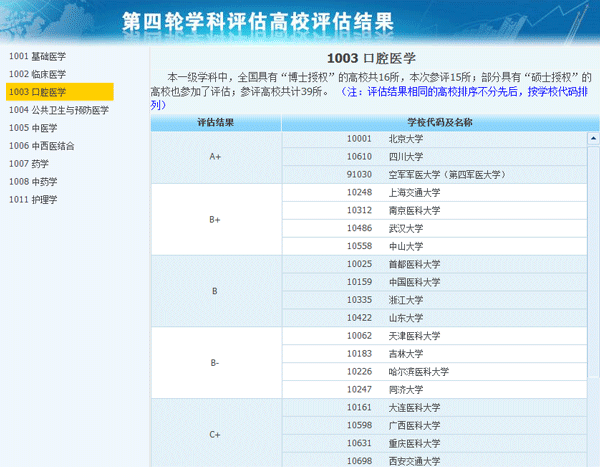Select row 10698 西安交通大学

pos(434,461)
